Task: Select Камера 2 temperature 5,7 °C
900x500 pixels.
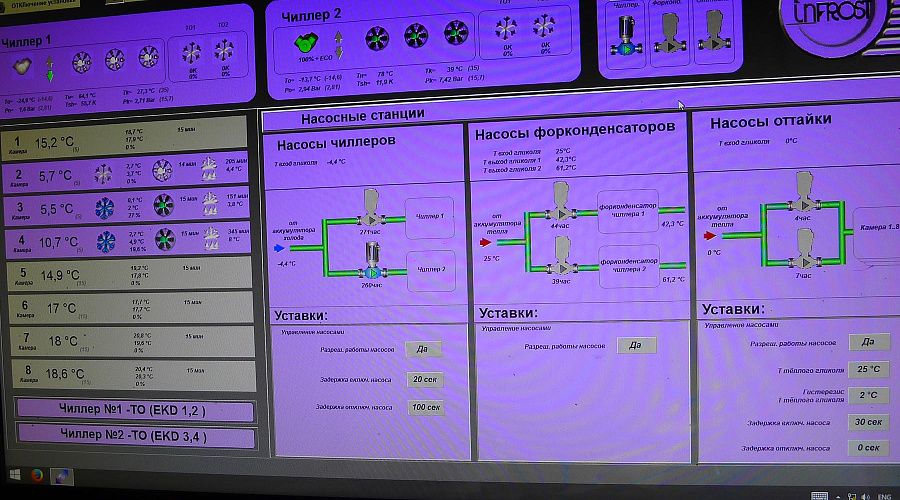Action: pyautogui.click(x=55, y=176)
